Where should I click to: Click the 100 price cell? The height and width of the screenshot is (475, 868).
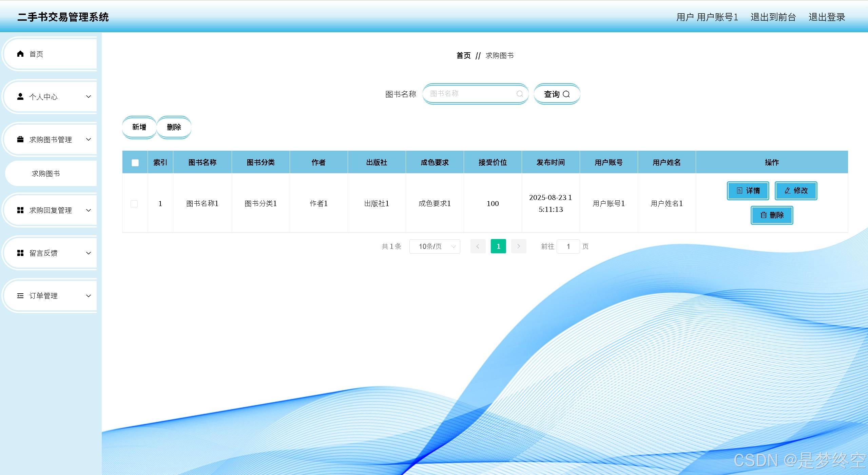click(493, 203)
